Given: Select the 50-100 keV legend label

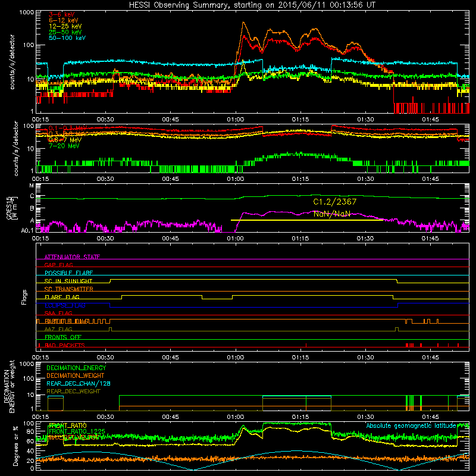Looking at the screenshot, I should coord(67,38).
